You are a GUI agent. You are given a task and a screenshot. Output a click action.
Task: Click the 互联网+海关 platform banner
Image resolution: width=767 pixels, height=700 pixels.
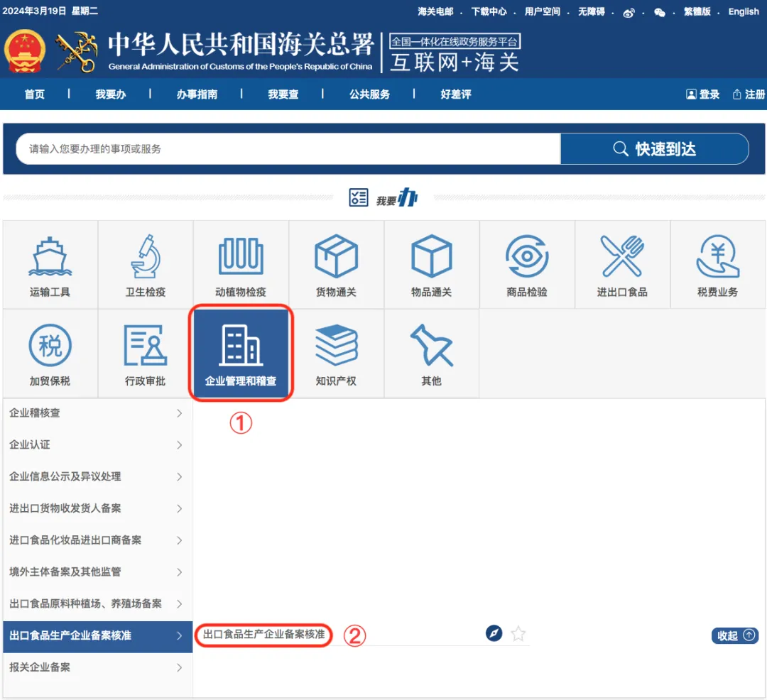pos(455,53)
